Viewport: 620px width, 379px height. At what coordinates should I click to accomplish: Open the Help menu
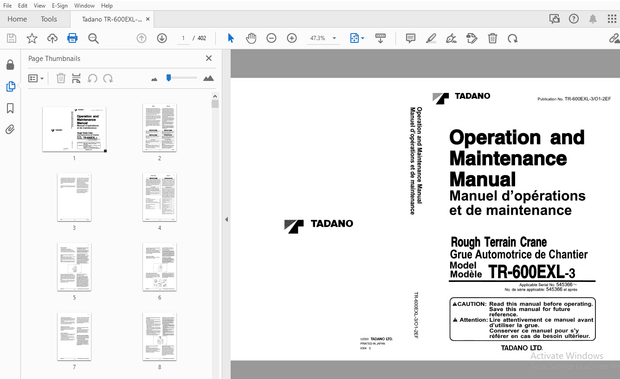click(107, 6)
